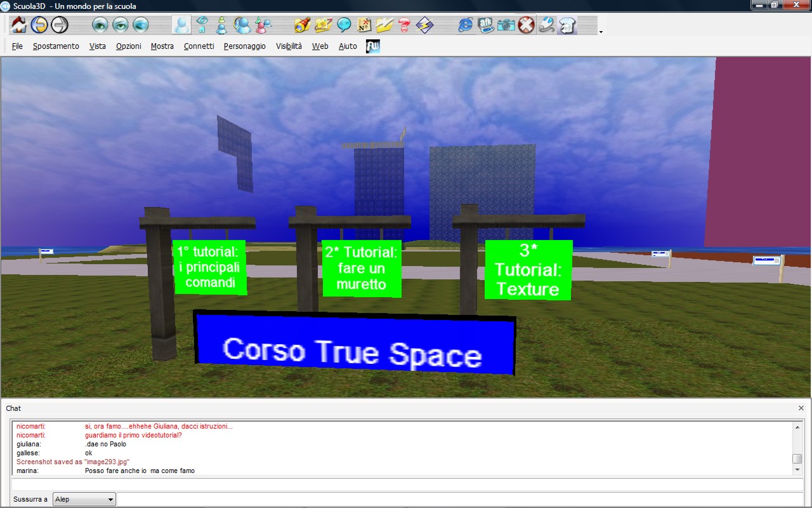Click the lightning bolt diamond icon
The height and width of the screenshot is (508, 812).
pyautogui.click(x=425, y=25)
